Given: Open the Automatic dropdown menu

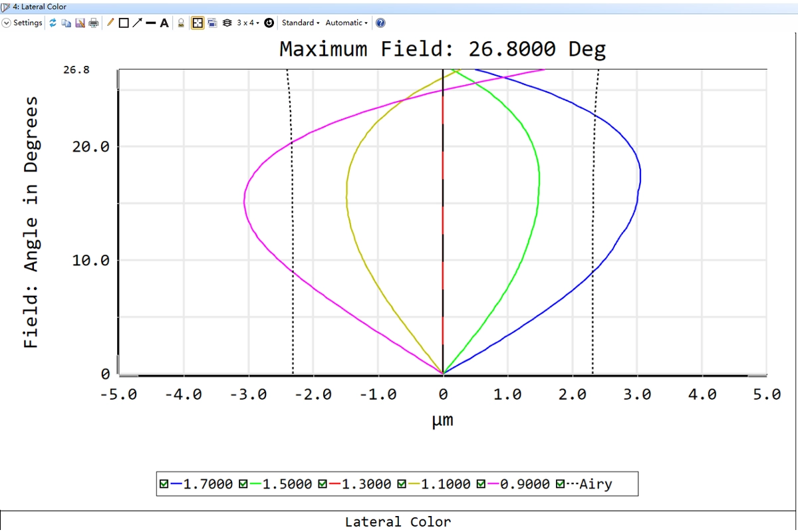Looking at the screenshot, I should tap(346, 23).
